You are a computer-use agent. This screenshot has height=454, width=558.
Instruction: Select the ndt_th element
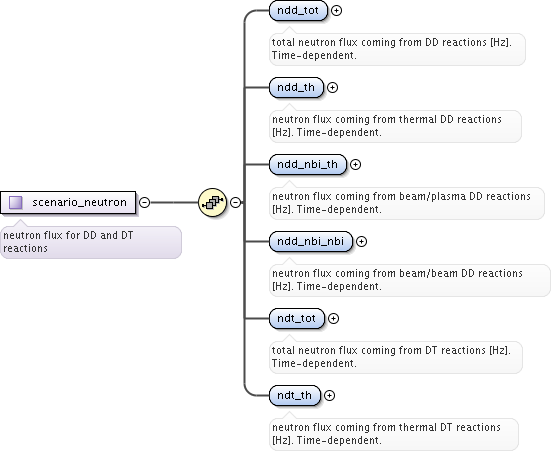coord(295,395)
